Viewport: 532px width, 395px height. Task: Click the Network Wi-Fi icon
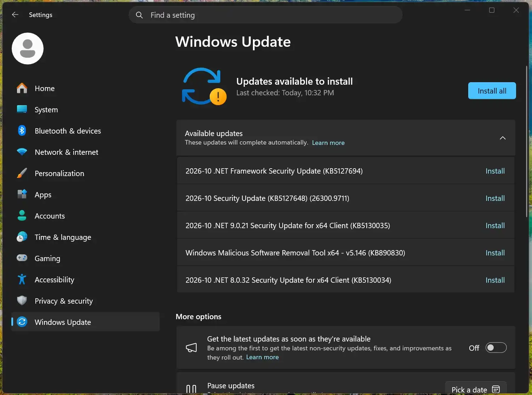point(22,152)
